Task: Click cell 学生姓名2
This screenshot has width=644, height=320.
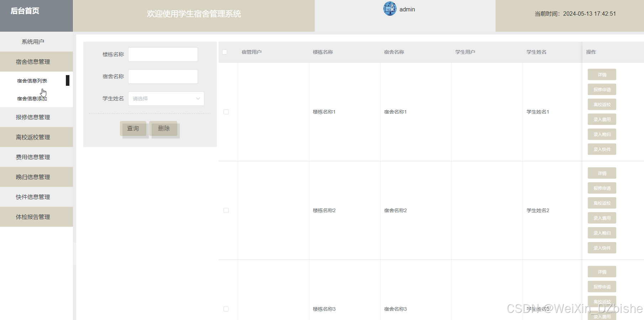Action: tap(538, 210)
